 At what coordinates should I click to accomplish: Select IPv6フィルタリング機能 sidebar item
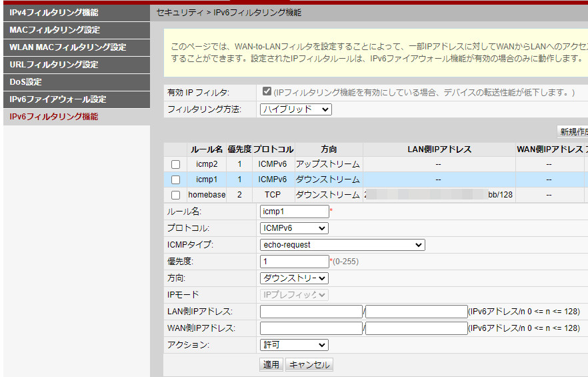click(x=77, y=116)
